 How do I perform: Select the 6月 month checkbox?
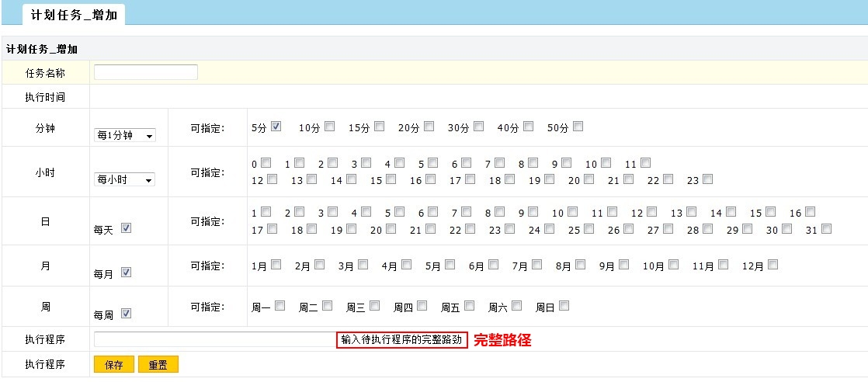point(492,265)
